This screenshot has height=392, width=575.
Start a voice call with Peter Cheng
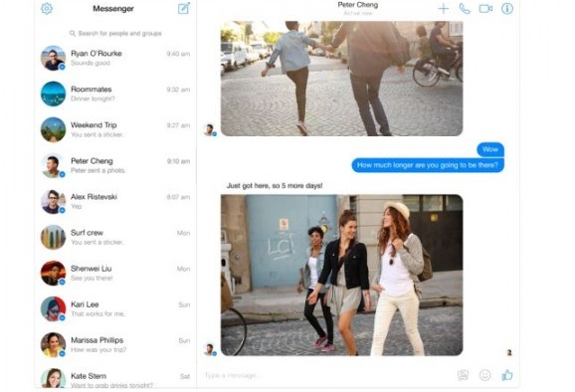coord(465,8)
